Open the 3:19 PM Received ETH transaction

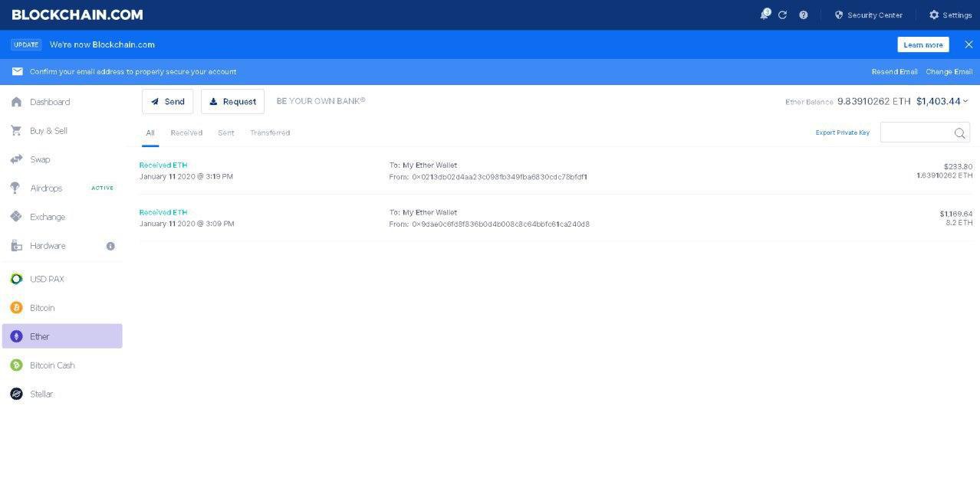555,171
